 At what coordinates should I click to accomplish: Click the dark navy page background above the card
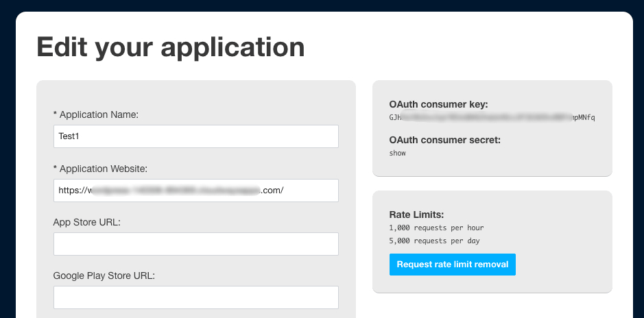click(322, 5)
